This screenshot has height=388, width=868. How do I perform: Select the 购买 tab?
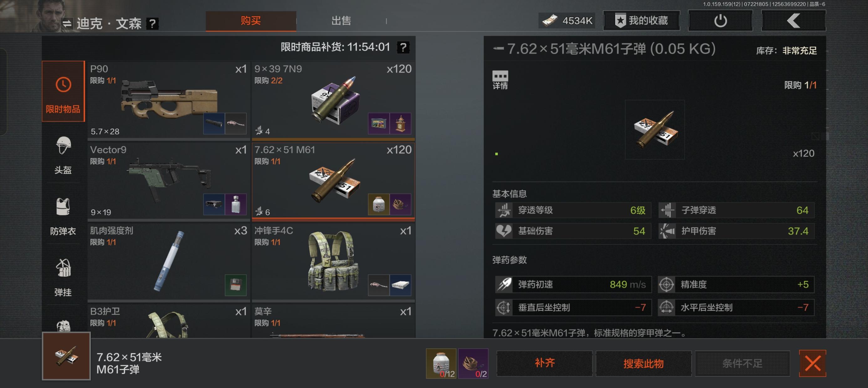click(251, 21)
